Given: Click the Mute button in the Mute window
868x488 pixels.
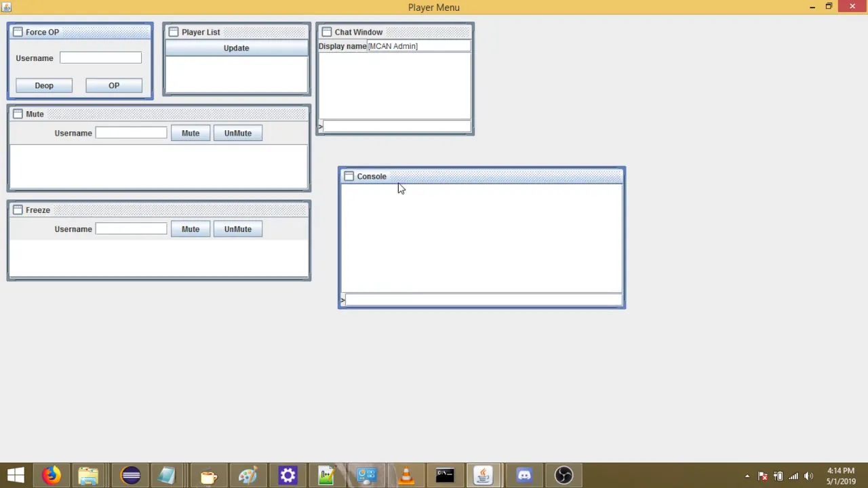Looking at the screenshot, I should click(x=191, y=133).
